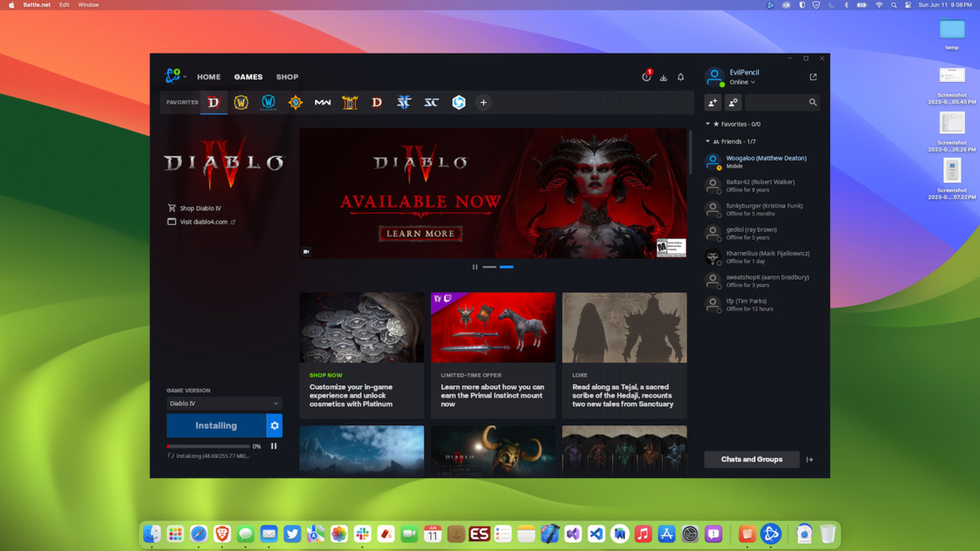Open Brave browser in the Dock
This screenshot has width=980, height=551.
point(222,534)
